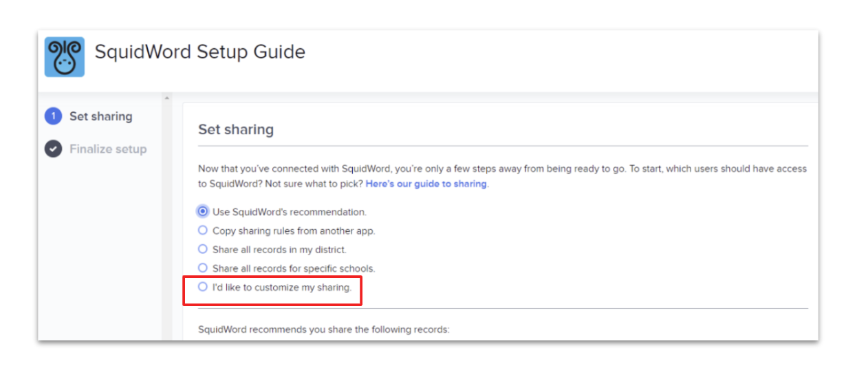Viewport: 868px width, 377px height.
Task: Click the sidebar scroll-up arrow
Action: 165,98
